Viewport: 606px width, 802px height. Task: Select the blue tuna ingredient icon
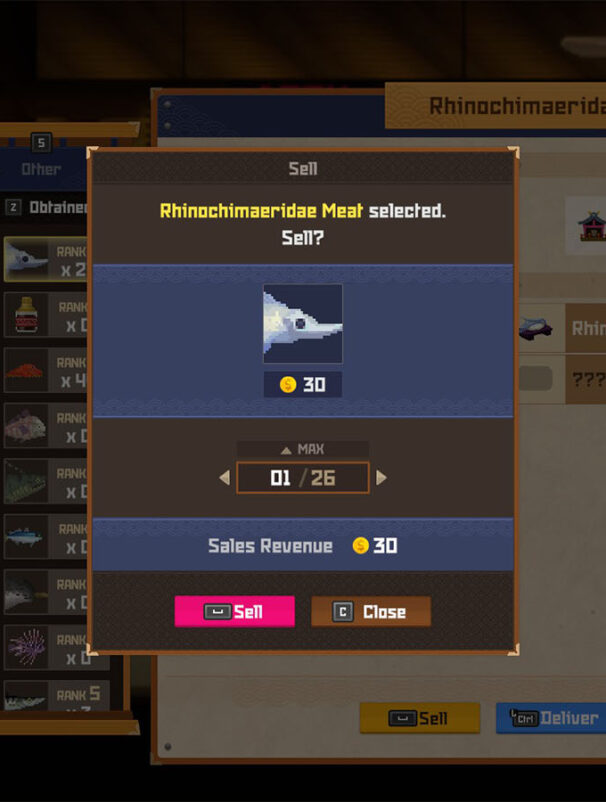point(25,537)
